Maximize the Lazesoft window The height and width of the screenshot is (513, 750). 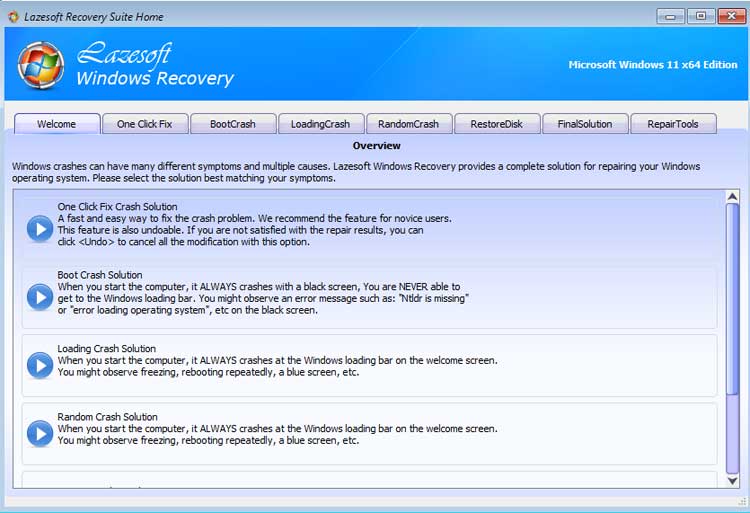pos(701,17)
